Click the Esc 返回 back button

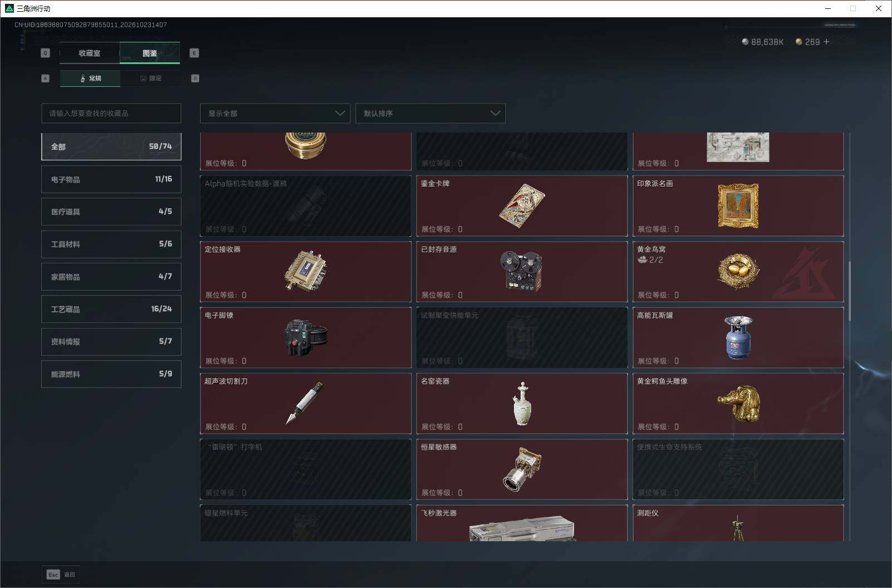tap(61, 575)
